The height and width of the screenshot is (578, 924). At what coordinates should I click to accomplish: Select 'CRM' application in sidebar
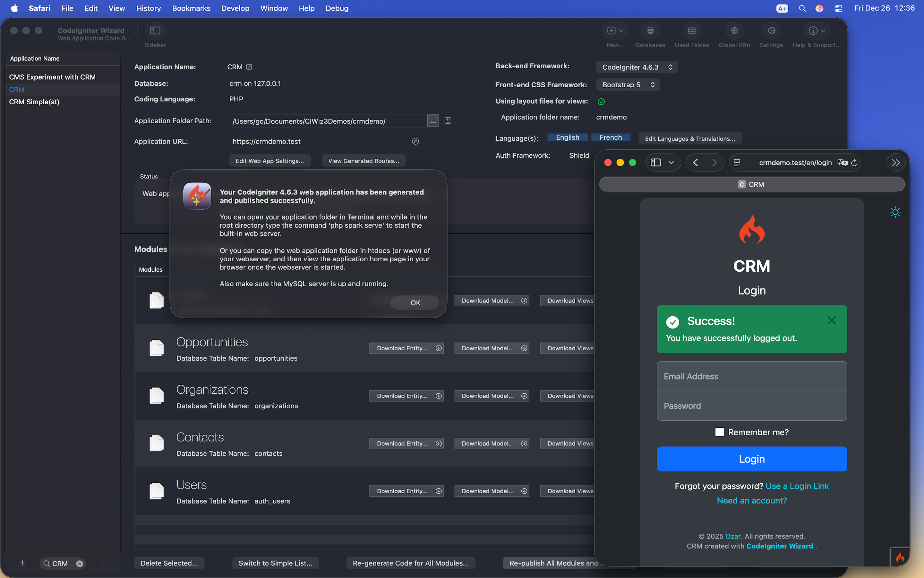tap(63, 90)
